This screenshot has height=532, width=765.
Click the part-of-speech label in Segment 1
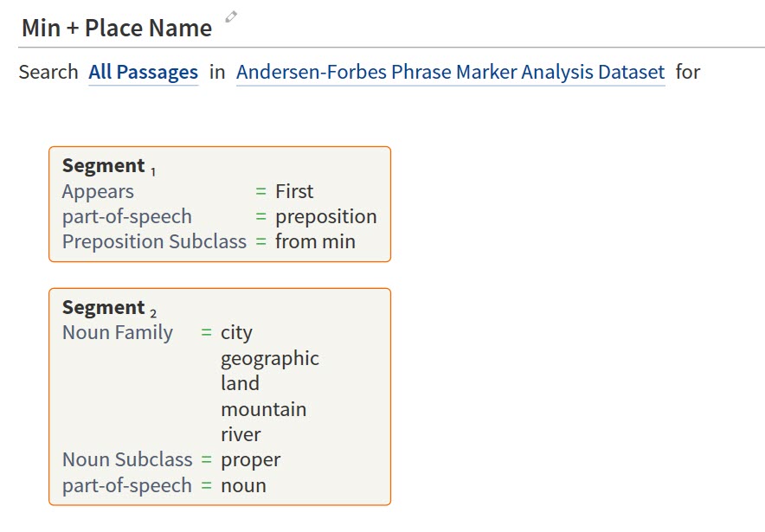(126, 216)
